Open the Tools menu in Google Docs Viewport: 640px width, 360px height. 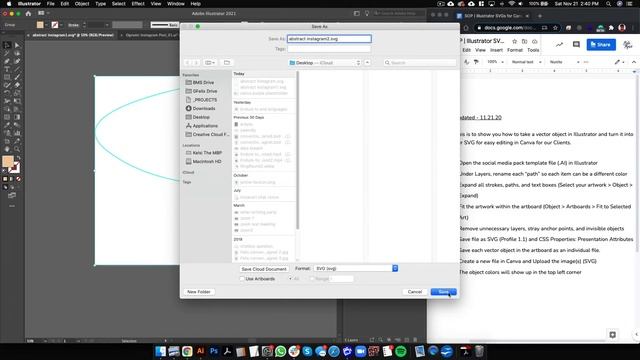(533, 50)
